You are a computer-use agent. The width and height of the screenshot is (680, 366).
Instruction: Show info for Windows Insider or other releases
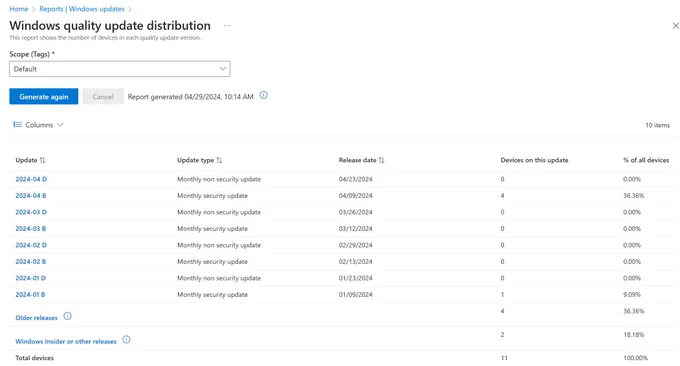tap(126, 340)
